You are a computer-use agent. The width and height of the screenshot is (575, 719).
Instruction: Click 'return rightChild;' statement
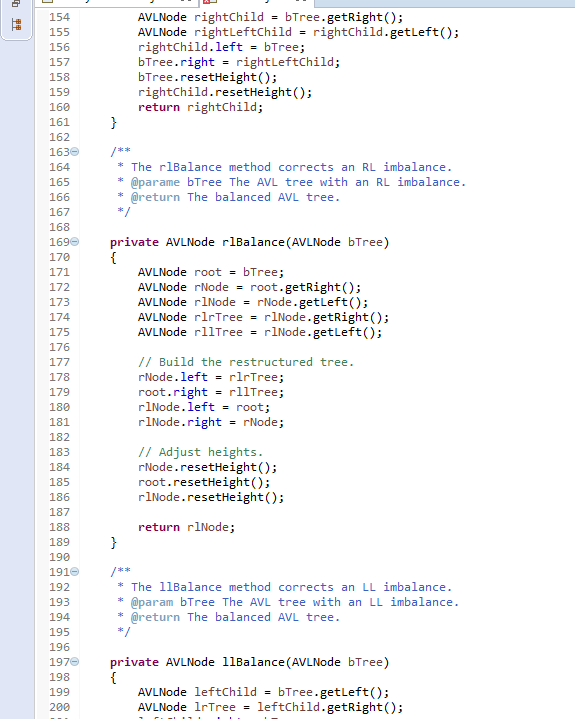(200, 107)
